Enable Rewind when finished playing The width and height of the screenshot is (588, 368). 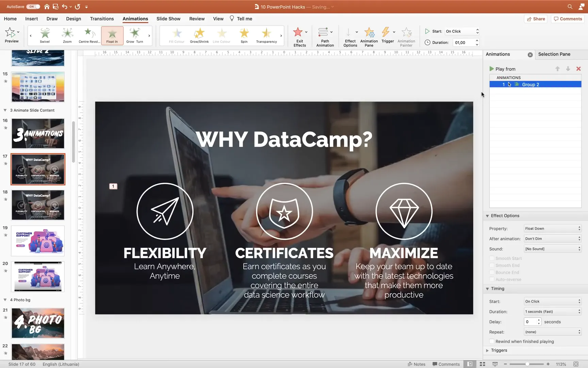[x=491, y=341]
